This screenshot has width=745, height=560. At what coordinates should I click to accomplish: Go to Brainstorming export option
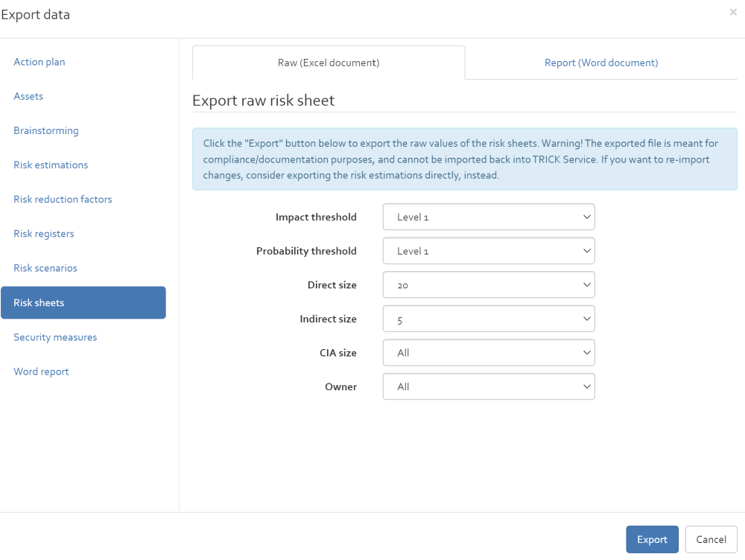click(x=46, y=130)
